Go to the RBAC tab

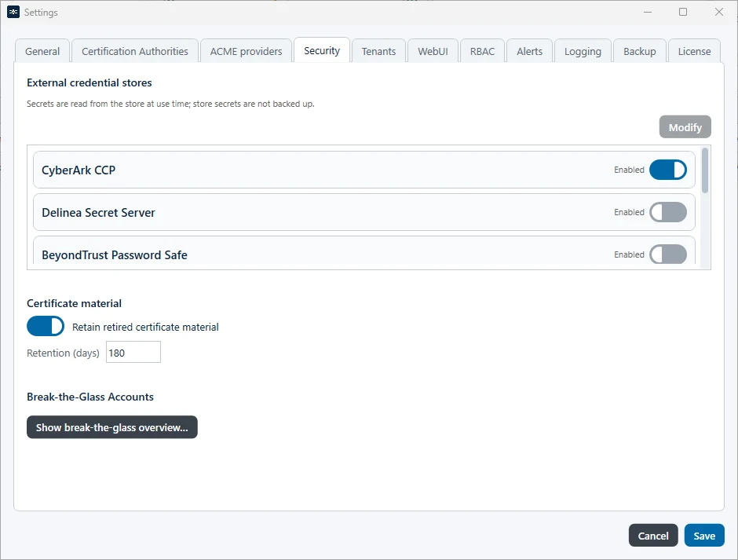click(482, 51)
